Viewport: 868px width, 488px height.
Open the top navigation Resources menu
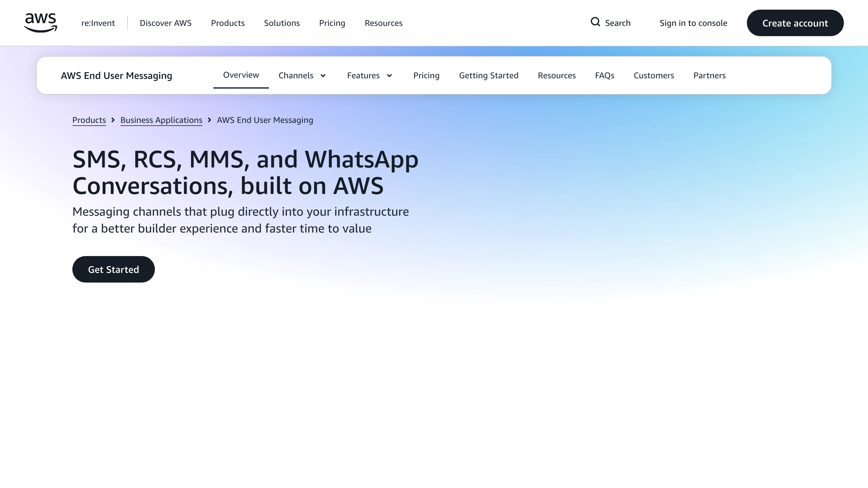tap(383, 23)
